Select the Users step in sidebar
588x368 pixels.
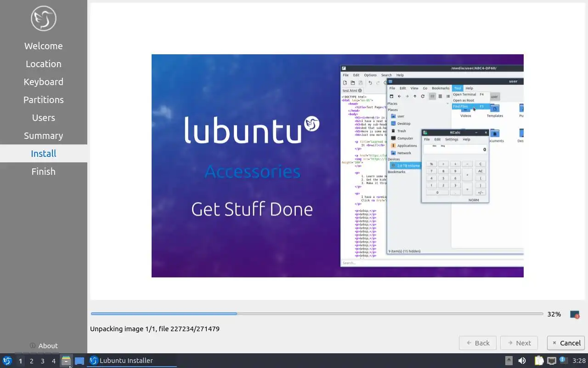click(x=44, y=118)
